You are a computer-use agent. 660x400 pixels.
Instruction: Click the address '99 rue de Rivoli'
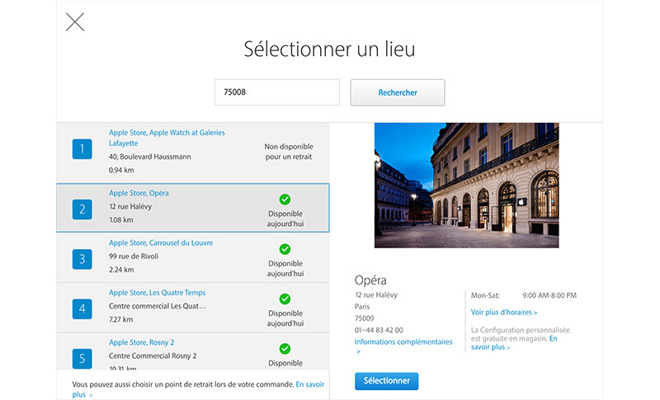[x=133, y=256]
